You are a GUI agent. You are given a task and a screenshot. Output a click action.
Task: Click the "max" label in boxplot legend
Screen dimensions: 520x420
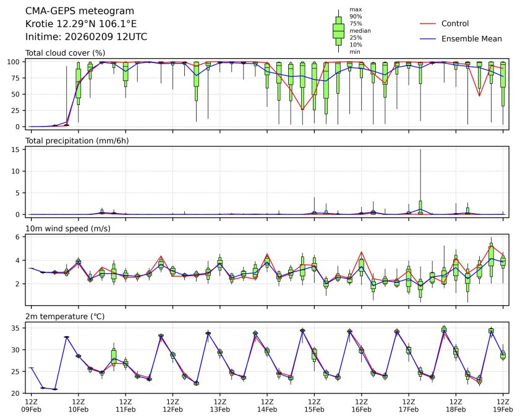point(355,10)
